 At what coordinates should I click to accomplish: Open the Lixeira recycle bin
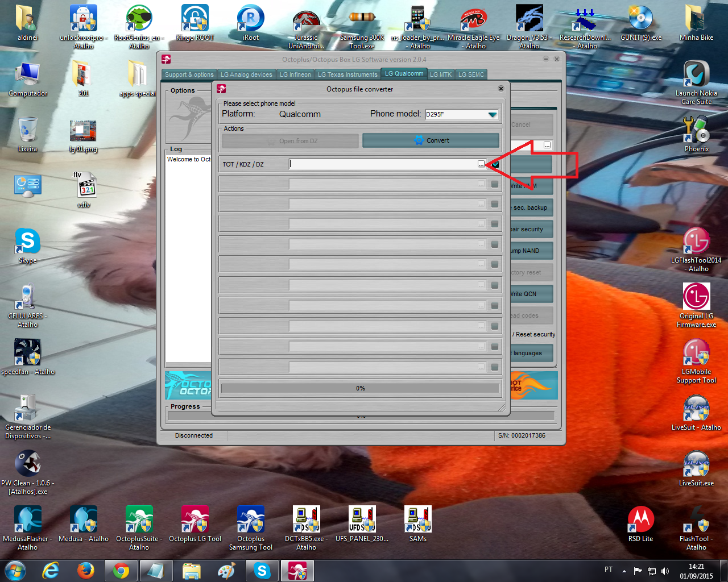click(27, 134)
